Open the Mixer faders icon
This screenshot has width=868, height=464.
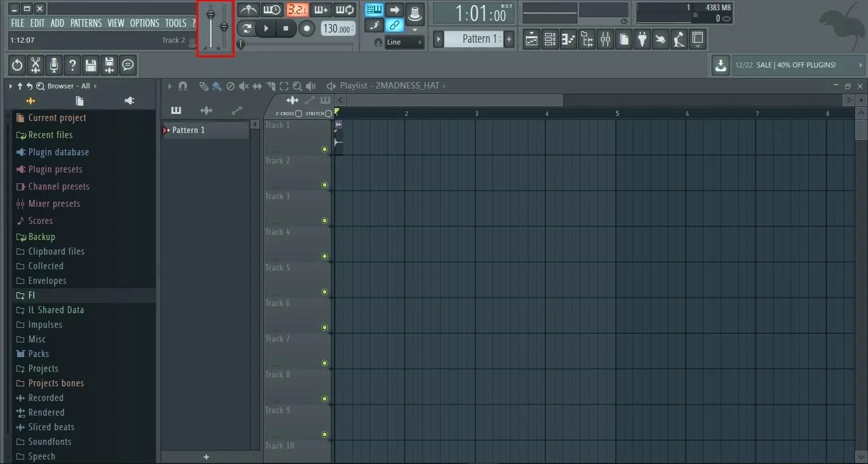click(605, 39)
